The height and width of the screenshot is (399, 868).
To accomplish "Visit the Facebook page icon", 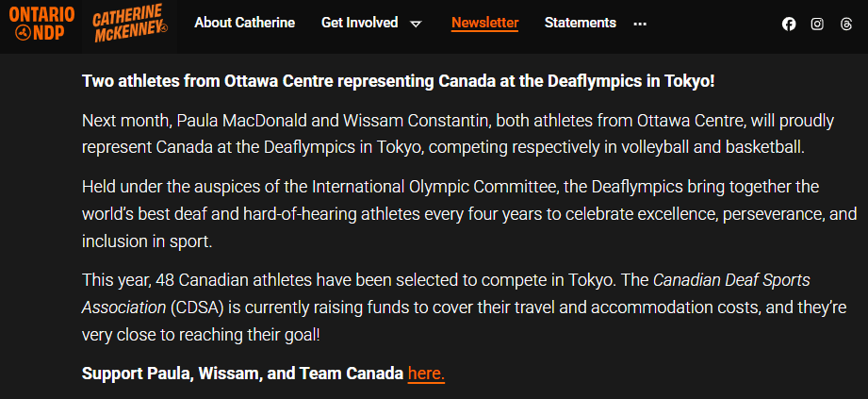I will pyautogui.click(x=789, y=25).
